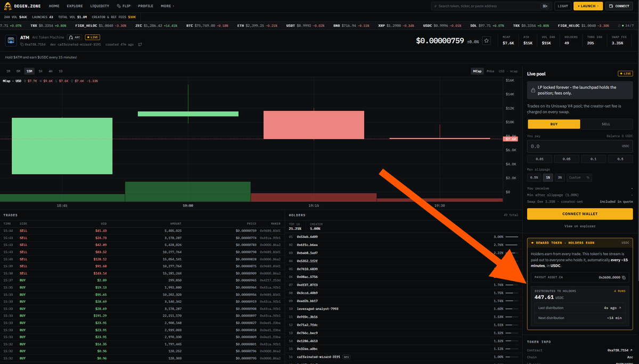Open the Profile page
Image resolution: width=639 pixels, height=364 pixels.
(145, 6)
